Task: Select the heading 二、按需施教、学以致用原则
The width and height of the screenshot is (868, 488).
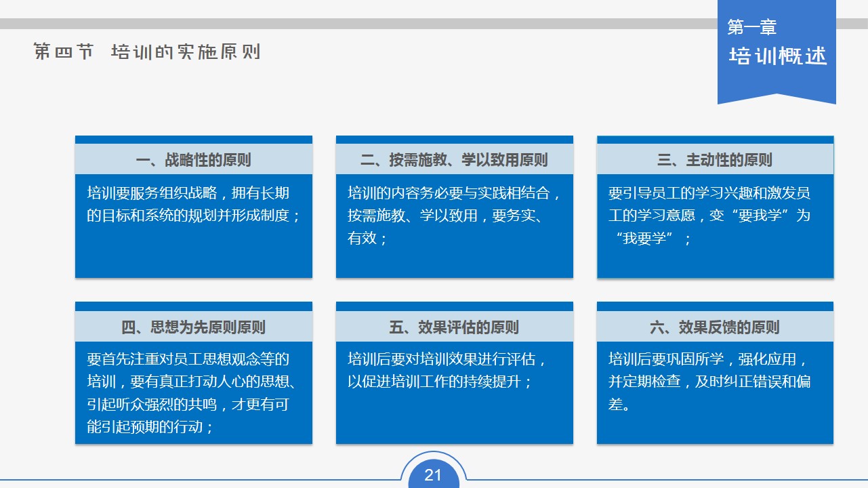Action: [x=454, y=161]
